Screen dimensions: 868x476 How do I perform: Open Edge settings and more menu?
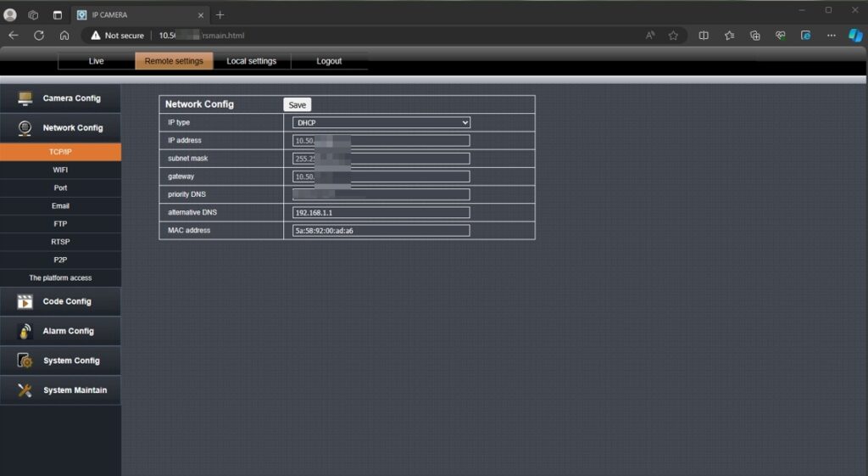pos(832,36)
